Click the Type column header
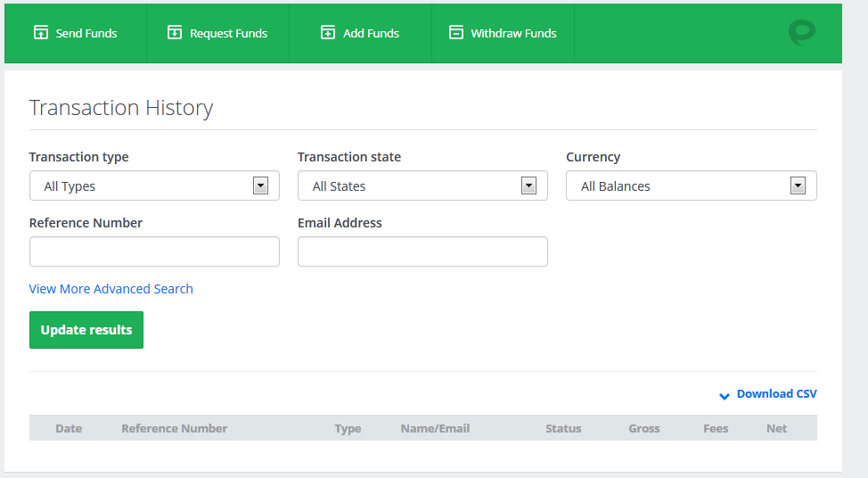Screen dimensions: 868x478 coord(348,429)
